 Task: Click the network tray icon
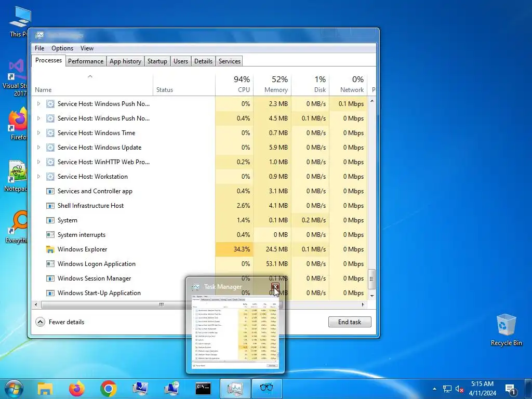pos(447,389)
